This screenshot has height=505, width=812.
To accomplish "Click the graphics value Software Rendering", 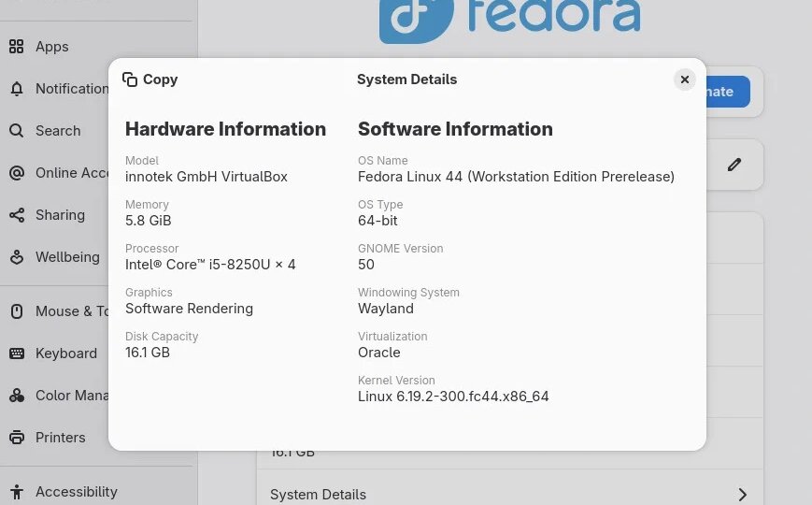I will pos(189,309).
